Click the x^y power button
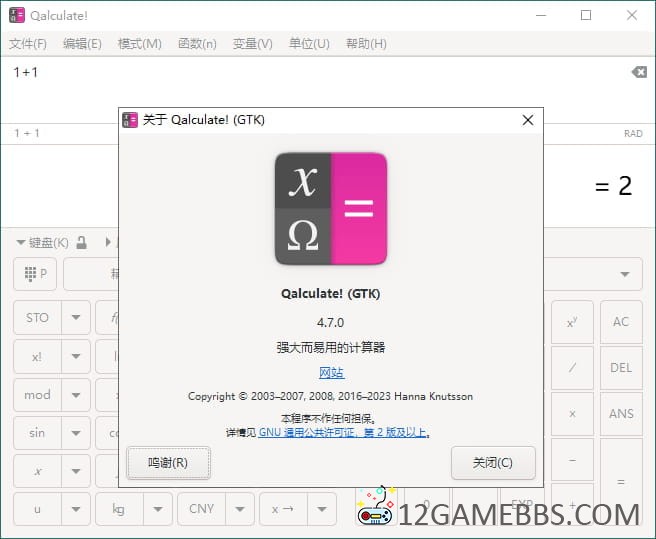This screenshot has height=539, width=656. point(572,322)
